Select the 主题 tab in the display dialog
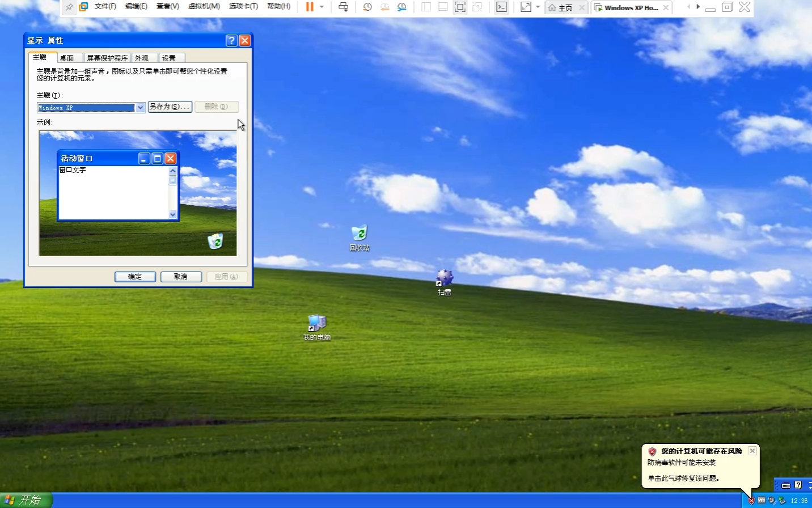The height and width of the screenshot is (508, 812). (40, 57)
